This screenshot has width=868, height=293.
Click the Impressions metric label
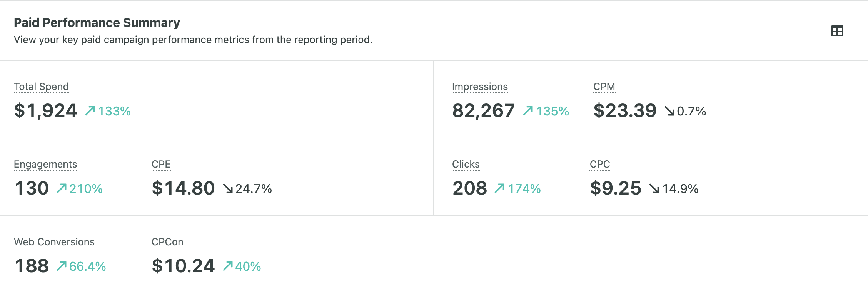tap(480, 87)
